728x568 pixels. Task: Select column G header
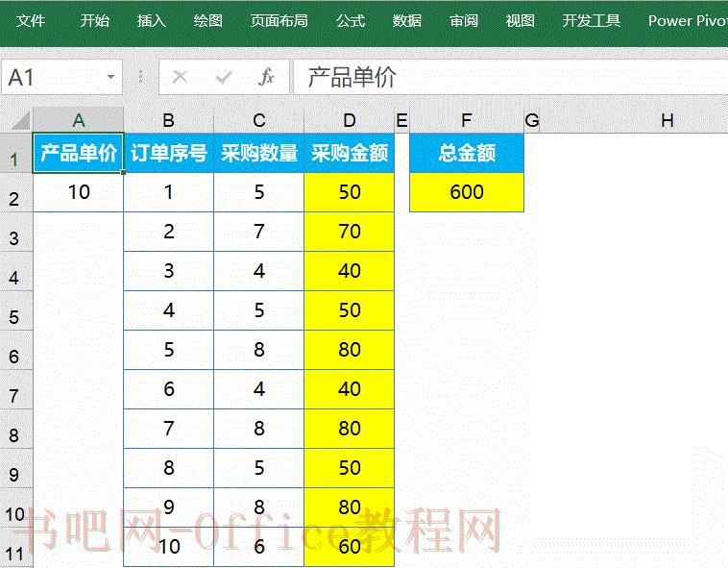click(532, 120)
